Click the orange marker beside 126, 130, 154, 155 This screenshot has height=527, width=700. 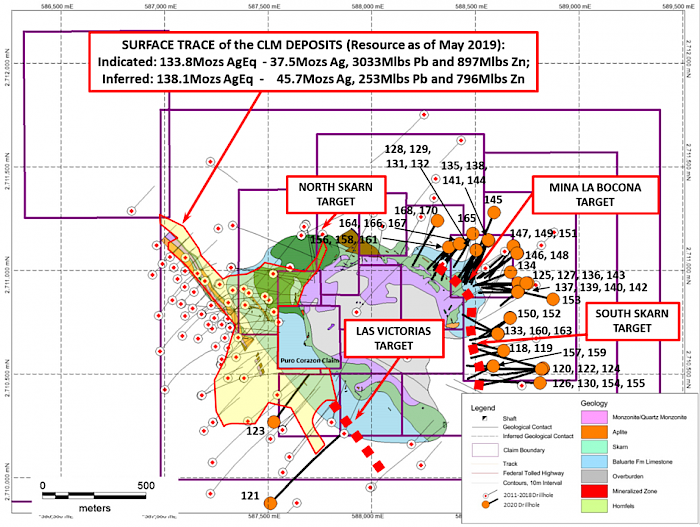[540, 383]
